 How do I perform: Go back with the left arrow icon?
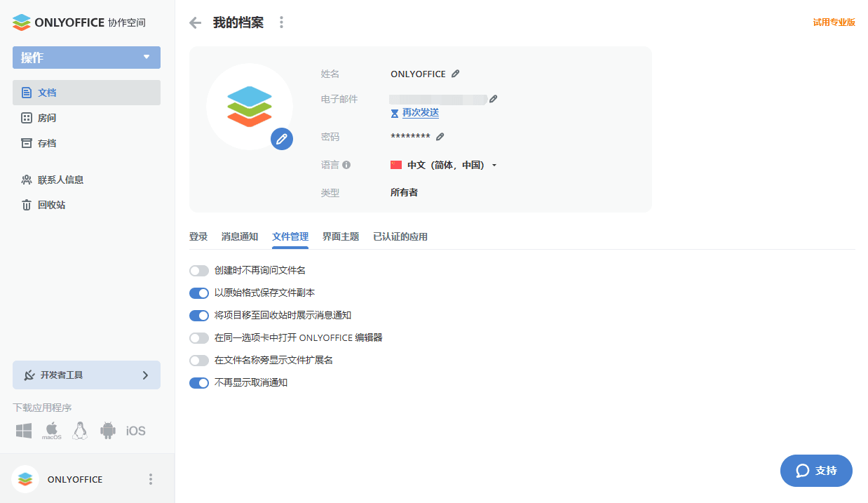196,22
